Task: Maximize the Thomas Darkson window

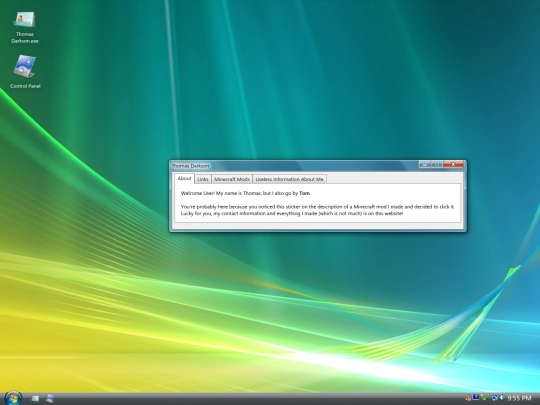Action: [437, 165]
